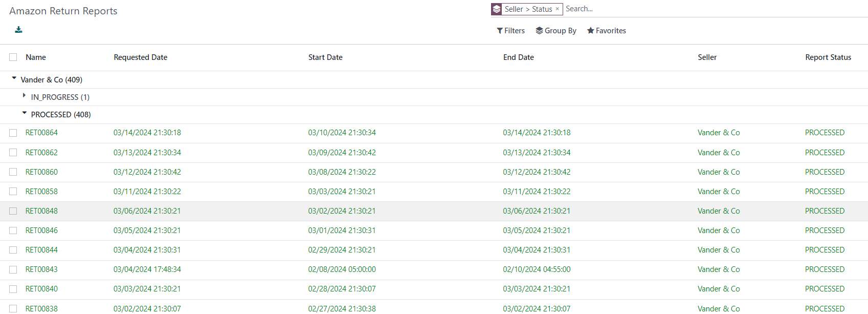The width and height of the screenshot is (868, 314).
Task: Check the box for RET00843
Action: pos(13,269)
